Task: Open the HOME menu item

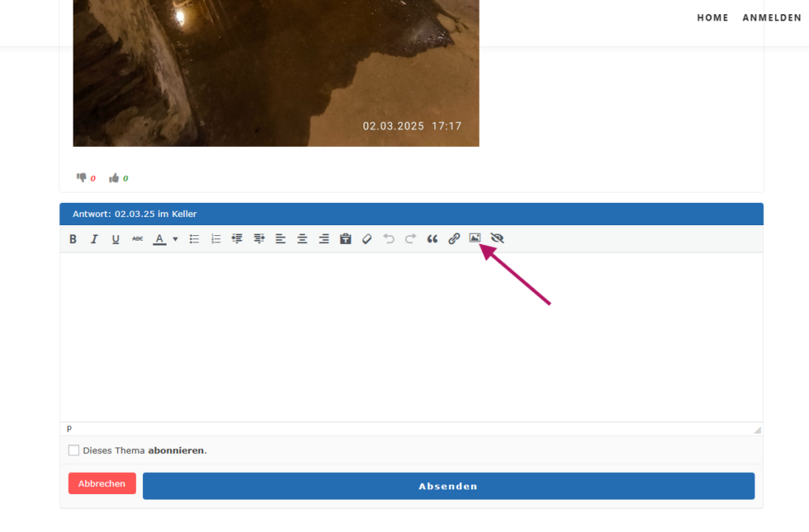Action: (713, 17)
